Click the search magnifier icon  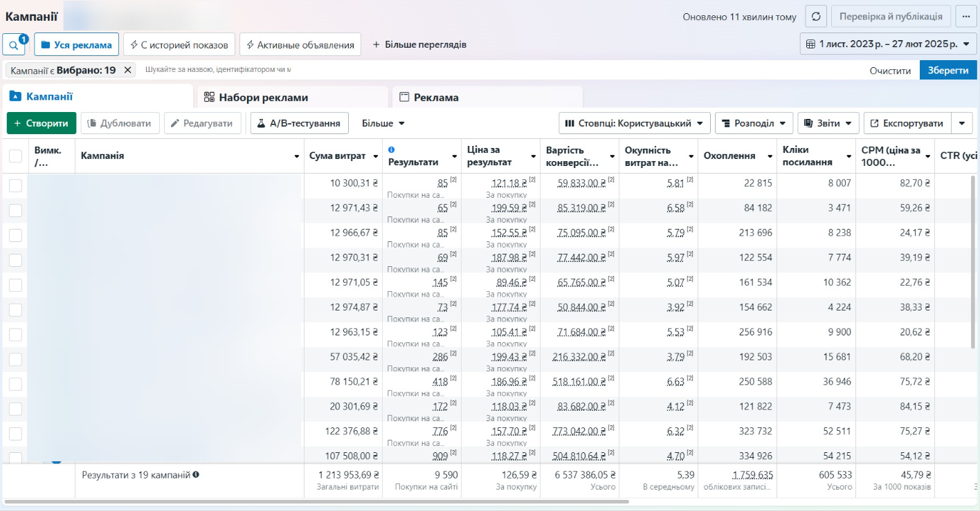pyautogui.click(x=14, y=45)
